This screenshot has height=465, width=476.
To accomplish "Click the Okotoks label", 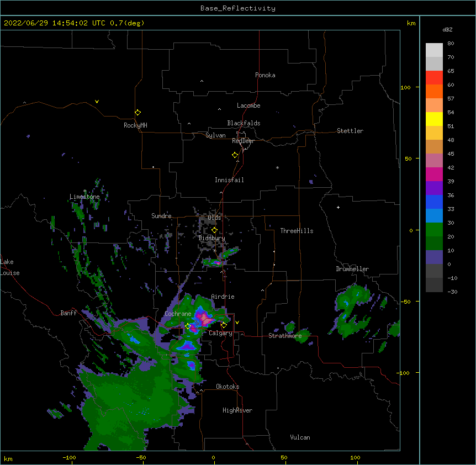I will click(228, 387).
